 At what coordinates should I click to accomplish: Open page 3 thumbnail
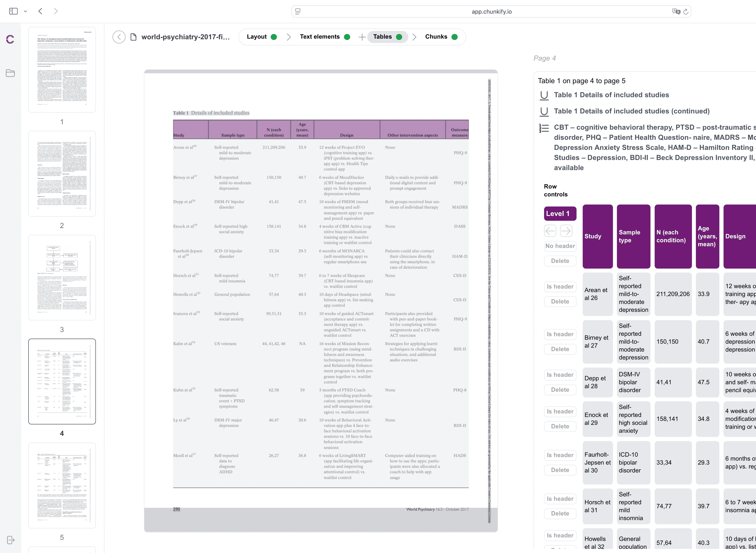(x=62, y=278)
